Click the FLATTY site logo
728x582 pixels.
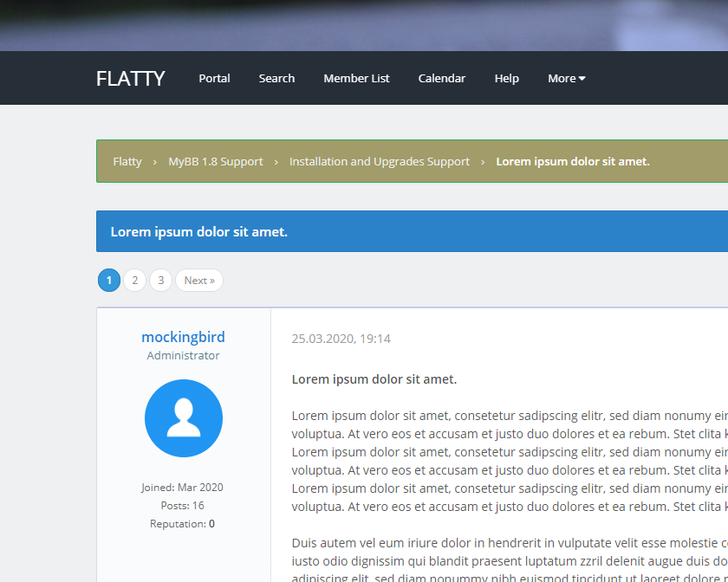(130, 78)
